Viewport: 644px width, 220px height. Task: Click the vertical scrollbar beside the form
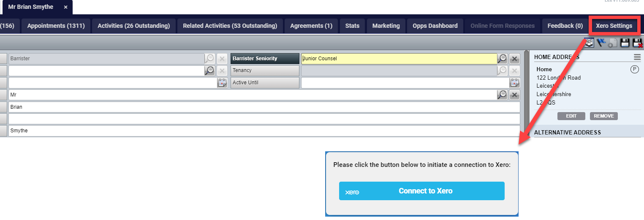[526, 93]
